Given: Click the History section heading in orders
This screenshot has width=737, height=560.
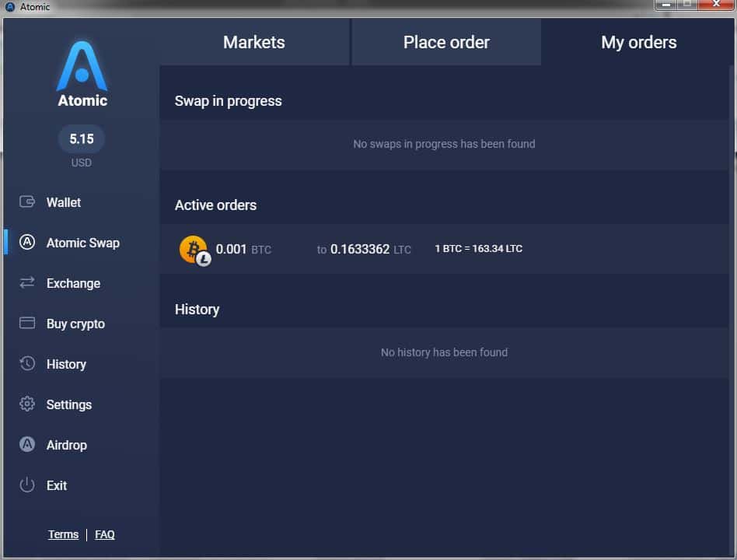Looking at the screenshot, I should [197, 310].
